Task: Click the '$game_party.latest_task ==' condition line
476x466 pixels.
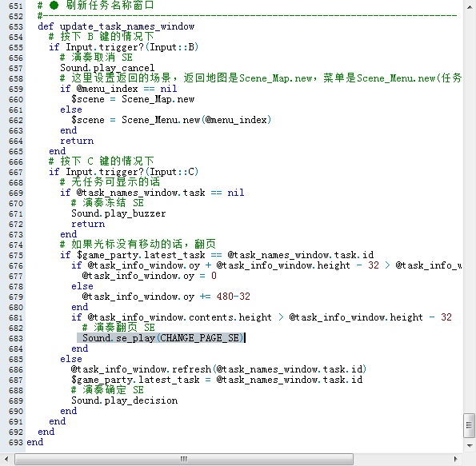Action: (x=217, y=255)
